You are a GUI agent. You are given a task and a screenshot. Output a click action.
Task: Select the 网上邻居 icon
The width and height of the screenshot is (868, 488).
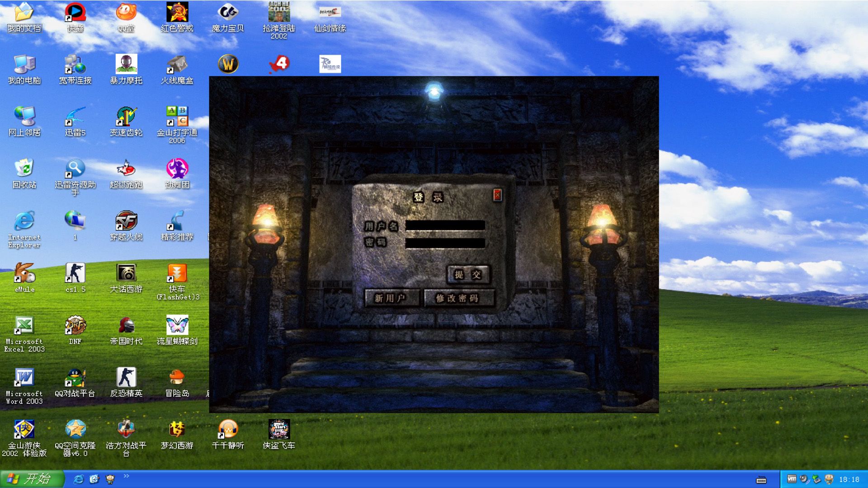click(x=24, y=122)
